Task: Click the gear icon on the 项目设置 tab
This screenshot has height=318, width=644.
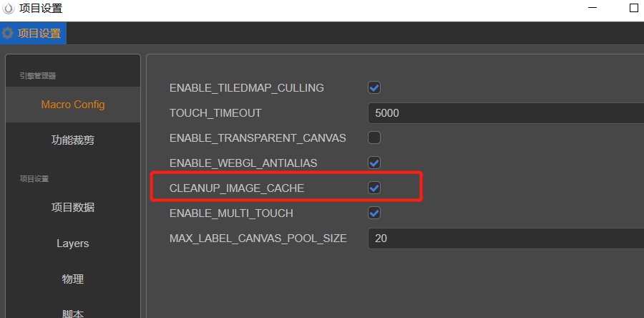Action: (x=8, y=33)
